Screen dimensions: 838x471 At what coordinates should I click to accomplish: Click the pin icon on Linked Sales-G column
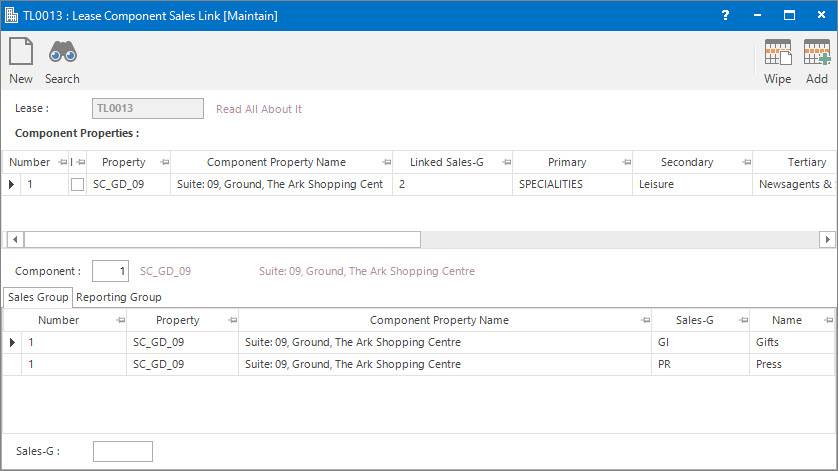point(507,162)
